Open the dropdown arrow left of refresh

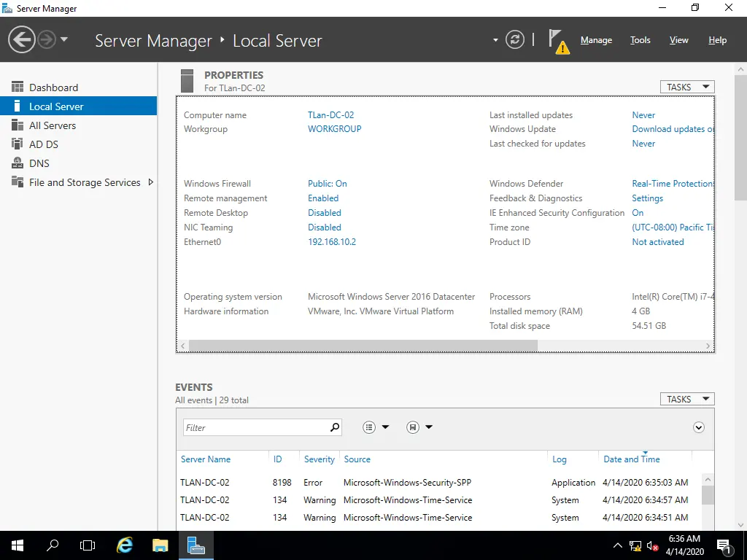point(495,40)
